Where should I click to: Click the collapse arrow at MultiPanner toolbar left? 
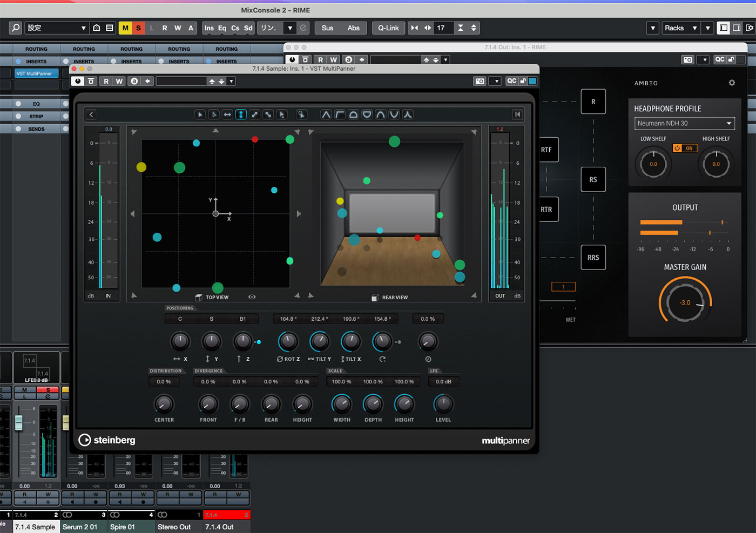tap(91, 114)
